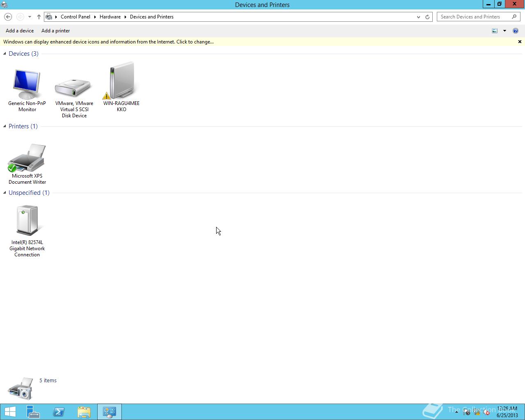
Task: Select the Generic Non-PnP Monitor device
Action: tap(27, 90)
